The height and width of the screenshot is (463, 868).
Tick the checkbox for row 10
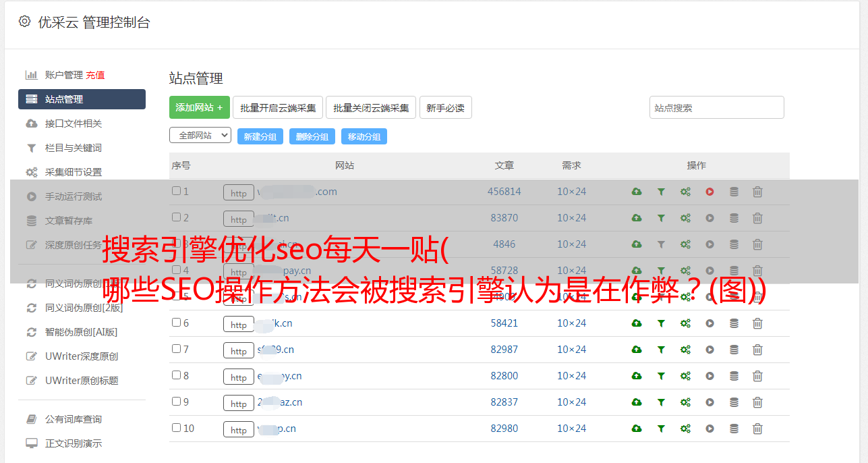(x=176, y=428)
